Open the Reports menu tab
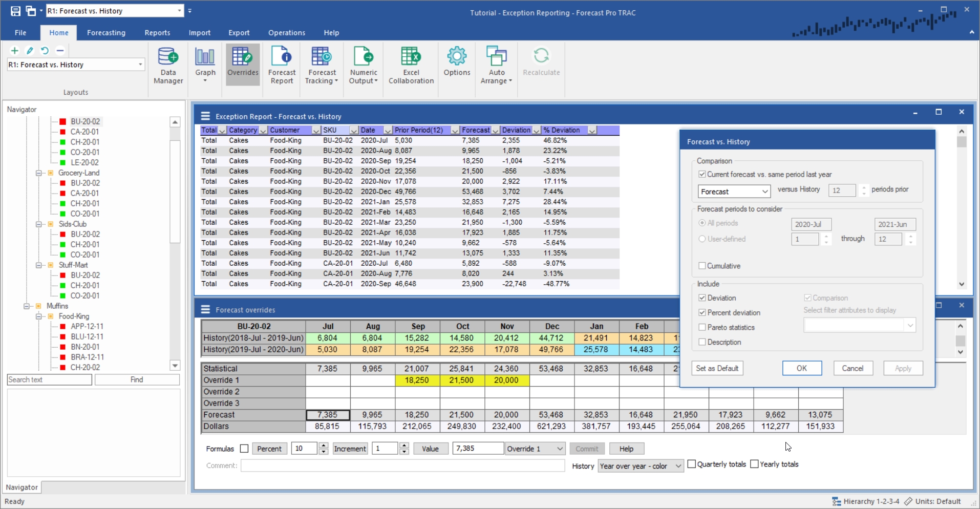Screen dimensions: 980x509 [x=157, y=33]
